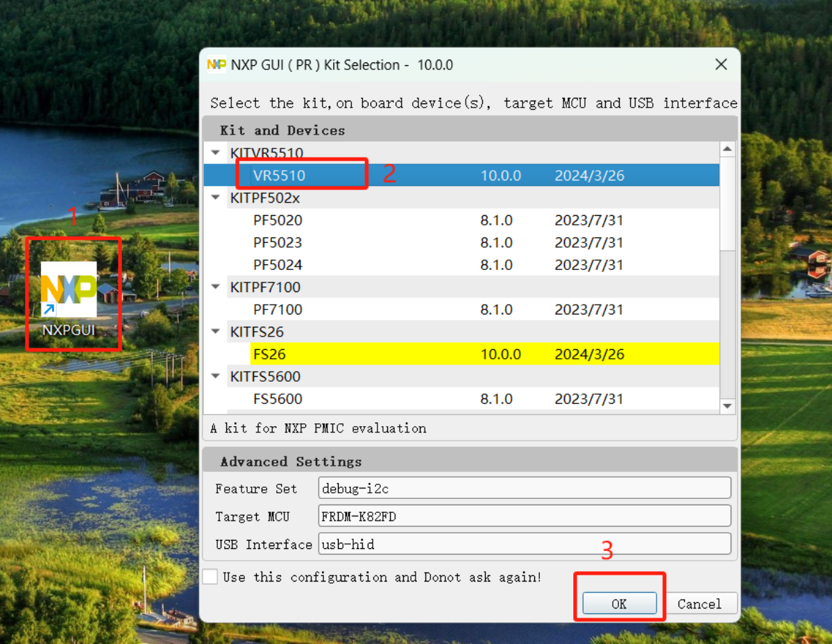Viewport: 832px width, 644px height.
Task: Click the Feature Set field
Action: [x=524, y=488]
